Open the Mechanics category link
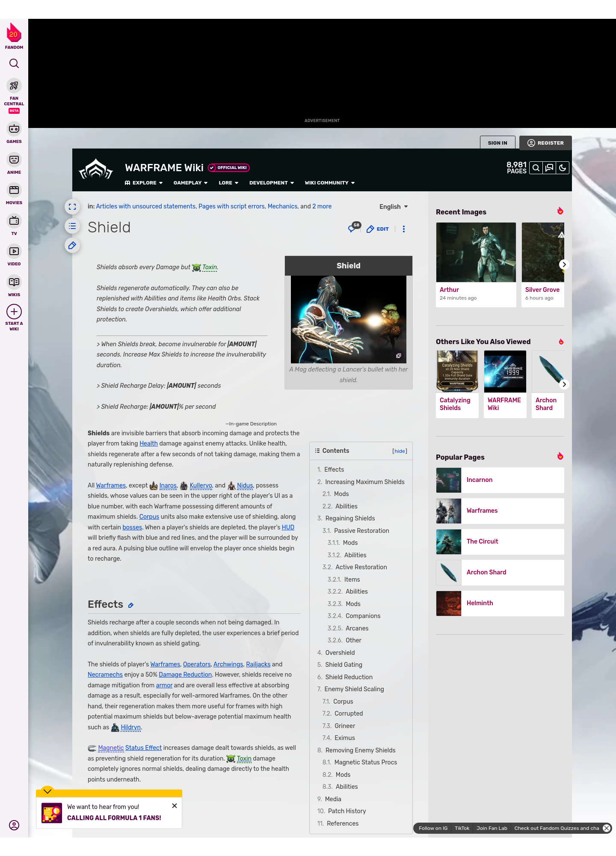 click(282, 206)
